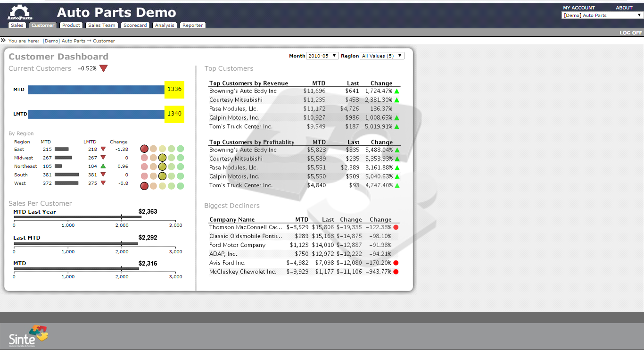Viewport: 644px width, 350px height.
Task: Click red dot beside Thomson MacConnell -122.33%
Action: click(396, 227)
